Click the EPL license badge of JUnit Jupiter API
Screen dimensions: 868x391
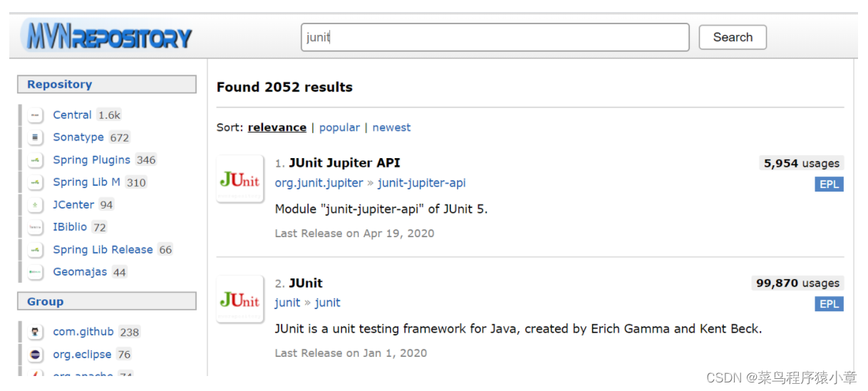[x=829, y=184]
